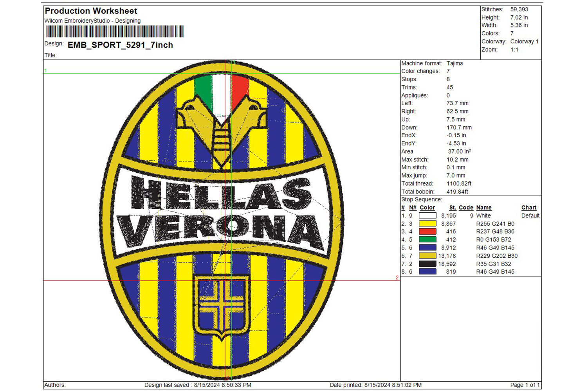Click the stitch count 819
The height and width of the screenshot is (391, 588).
tap(451, 272)
